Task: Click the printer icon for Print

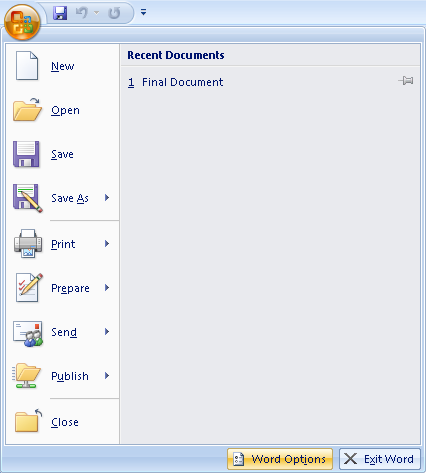Action: (x=28, y=243)
